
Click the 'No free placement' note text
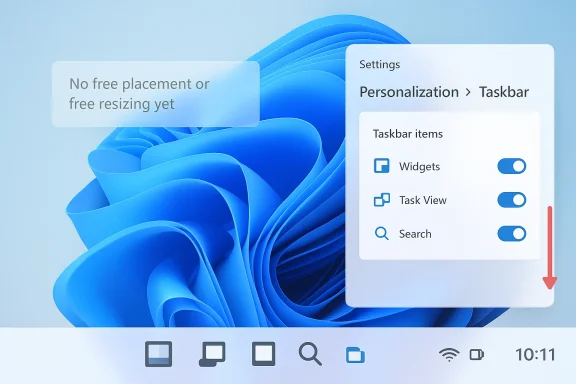(139, 94)
